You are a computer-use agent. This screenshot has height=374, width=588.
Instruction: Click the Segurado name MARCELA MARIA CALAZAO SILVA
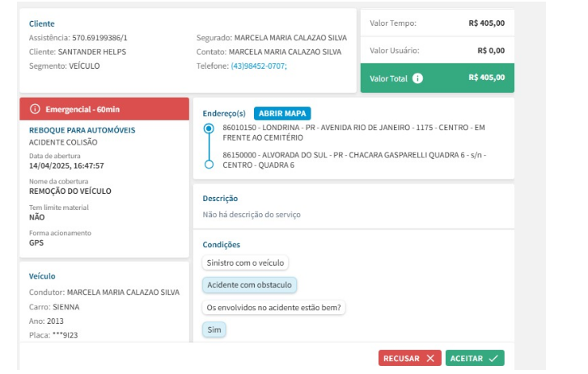[x=290, y=38]
